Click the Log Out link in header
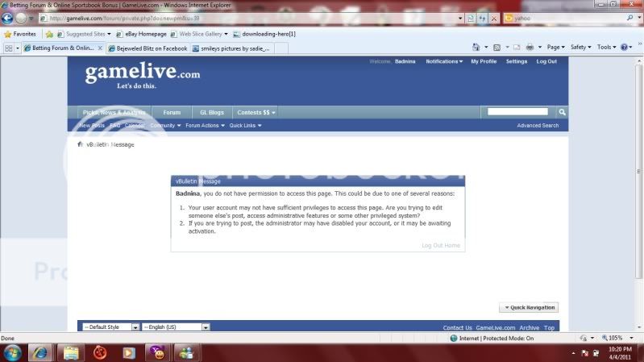644x362 pixels. point(546,61)
